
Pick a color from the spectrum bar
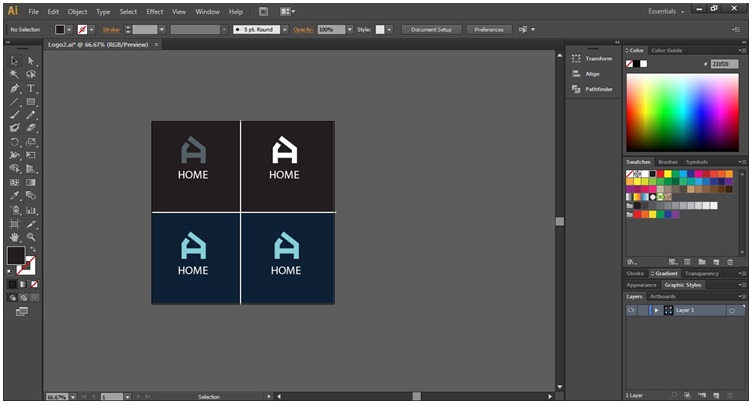coord(684,110)
